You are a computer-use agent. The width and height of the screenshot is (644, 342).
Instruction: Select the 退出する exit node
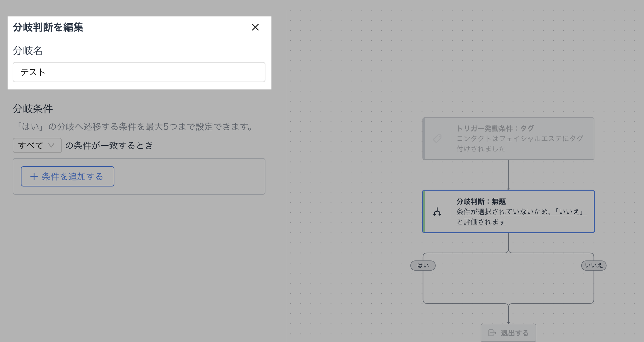[x=508, y=333]
